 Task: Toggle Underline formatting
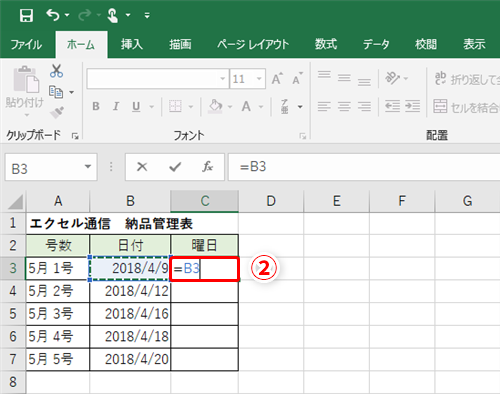click(x=136, y=106)
